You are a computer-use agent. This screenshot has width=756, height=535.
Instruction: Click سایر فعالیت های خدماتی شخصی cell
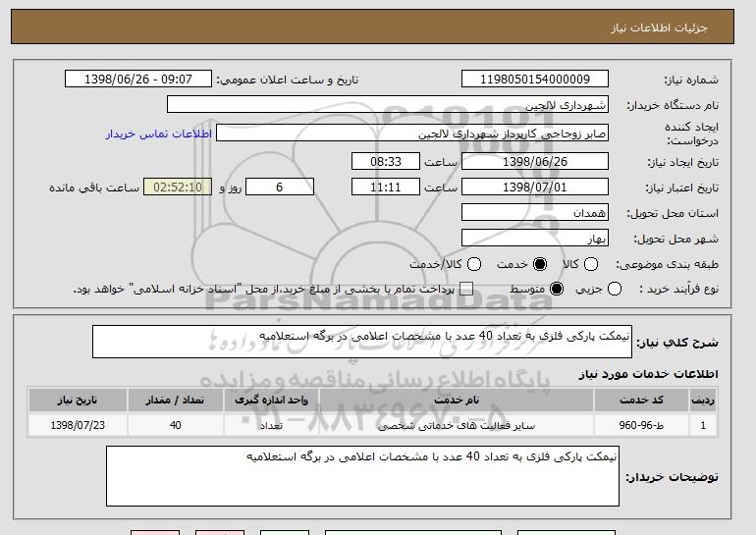(x=457, y=425)
